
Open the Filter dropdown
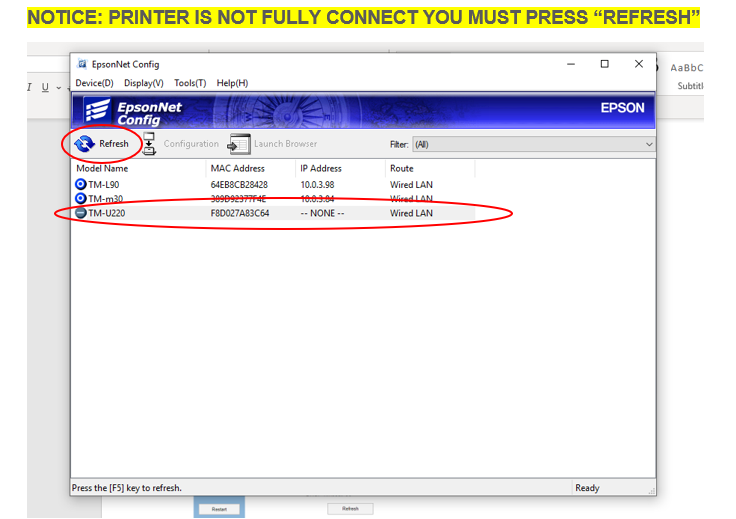(533, 145)
